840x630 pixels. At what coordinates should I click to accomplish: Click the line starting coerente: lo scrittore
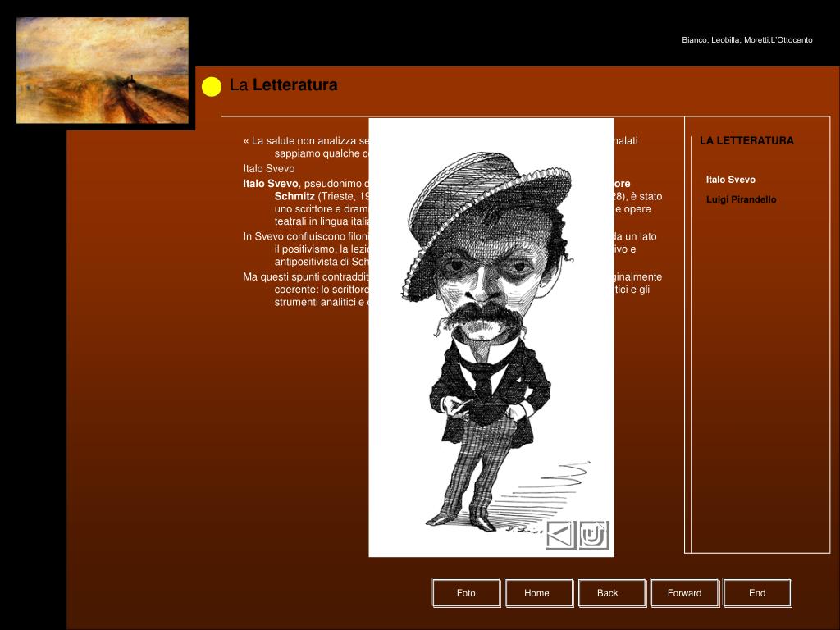point(322,290)
